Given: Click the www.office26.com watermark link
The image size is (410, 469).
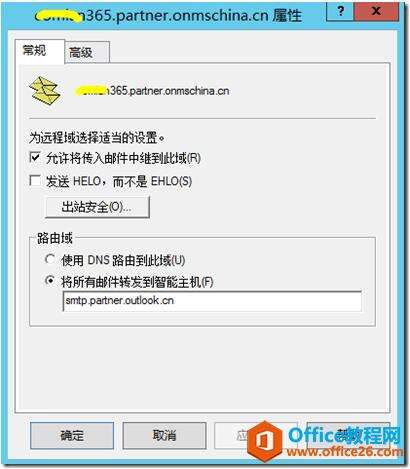Looking at the screenshot, I should coord(345,452).
